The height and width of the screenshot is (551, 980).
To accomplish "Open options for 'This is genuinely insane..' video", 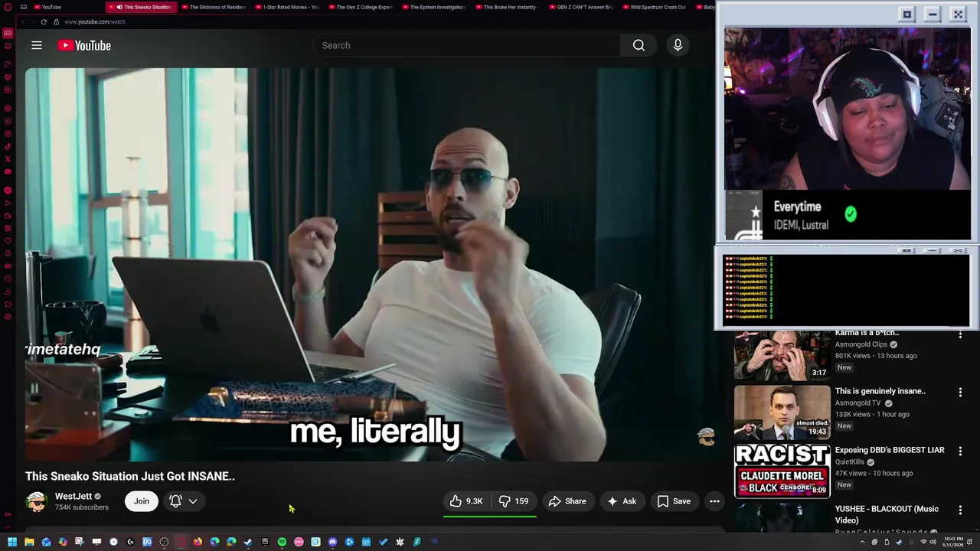I will (x=960, y=392).
